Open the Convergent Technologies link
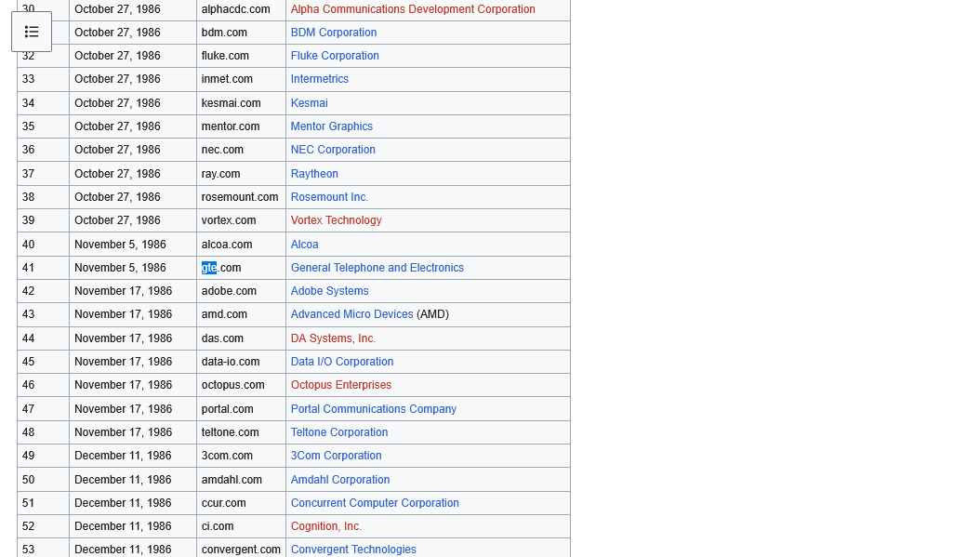The height and width of the screenshot is (557, 980). pos(353,550)
